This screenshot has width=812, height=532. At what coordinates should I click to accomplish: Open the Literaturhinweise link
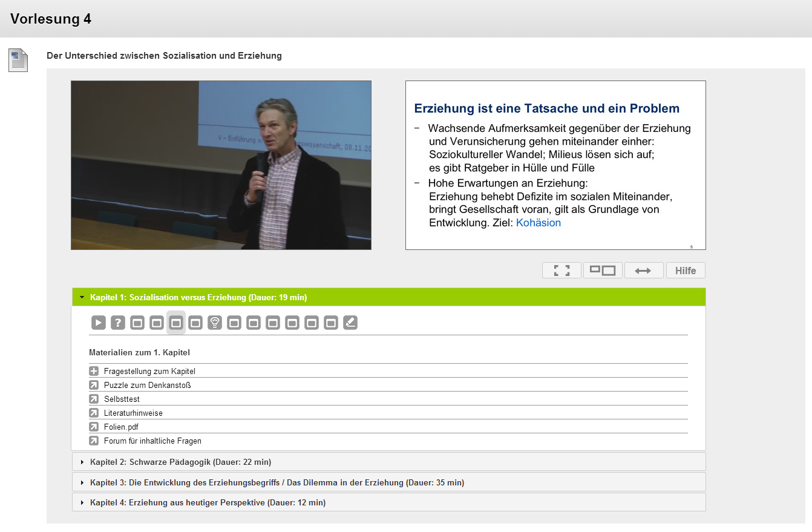[133, 413]
